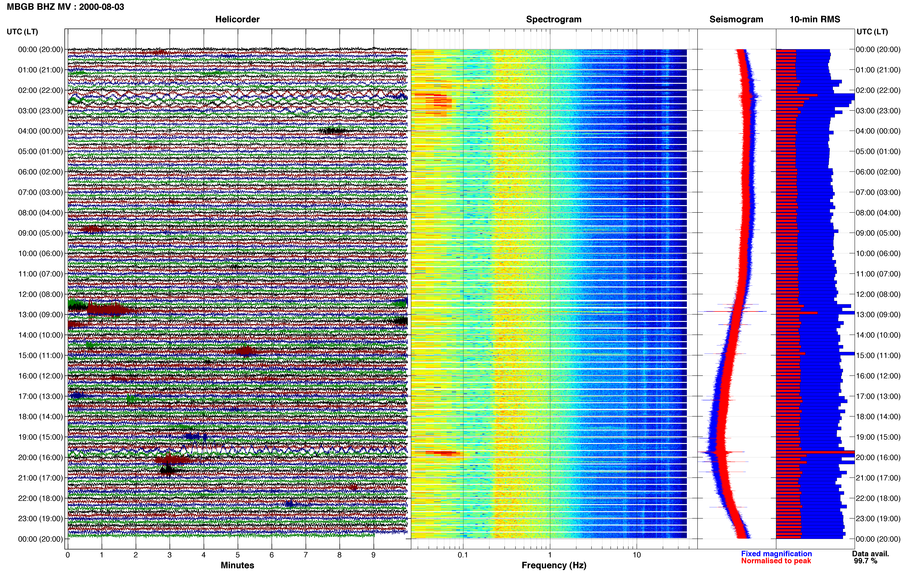Click the left 16:00 (12:00) time label
Viewport: 924px width, 578px height.
(x=41, y=376)
